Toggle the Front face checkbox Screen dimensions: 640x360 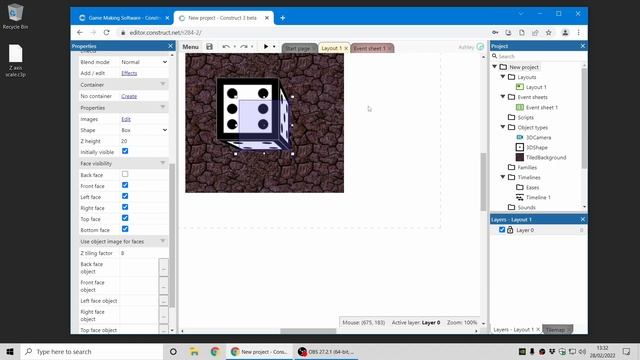click(x=125, y=185)
